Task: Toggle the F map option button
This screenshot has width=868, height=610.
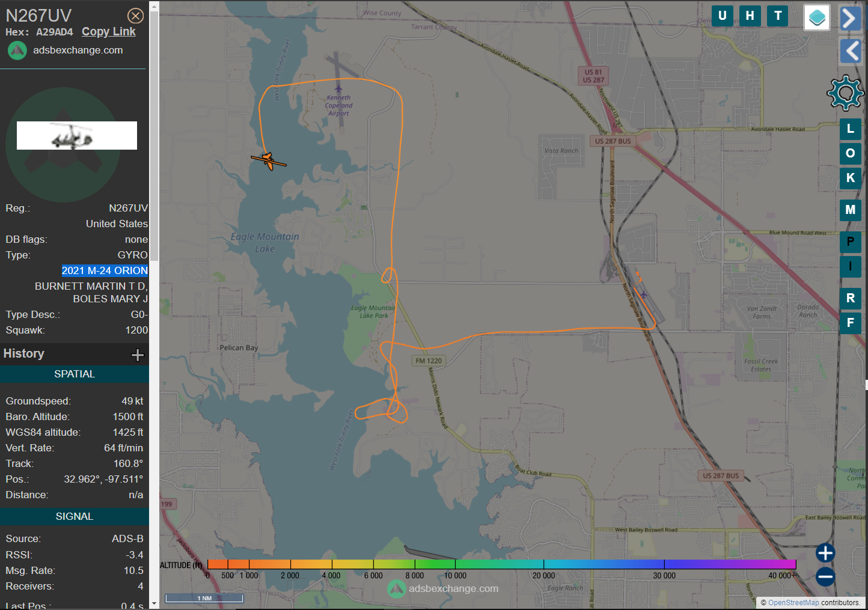Action: click(x=850, y=323)
